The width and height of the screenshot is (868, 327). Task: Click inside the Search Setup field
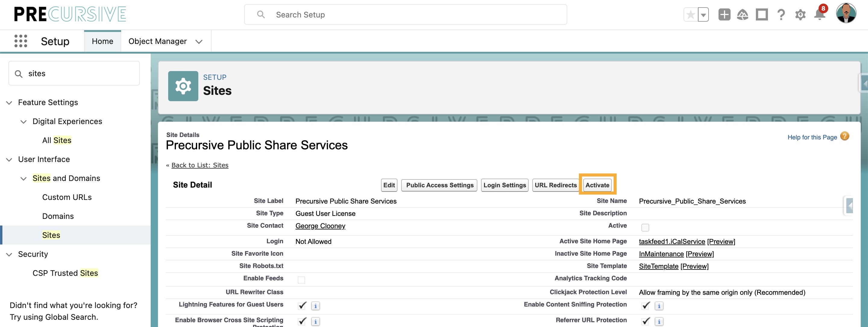click(404, 14)
